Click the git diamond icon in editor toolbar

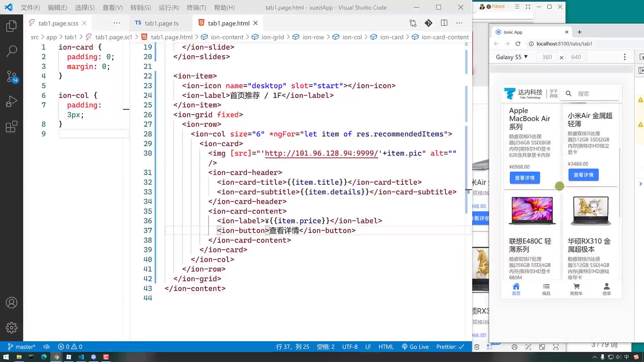[428, 23]
